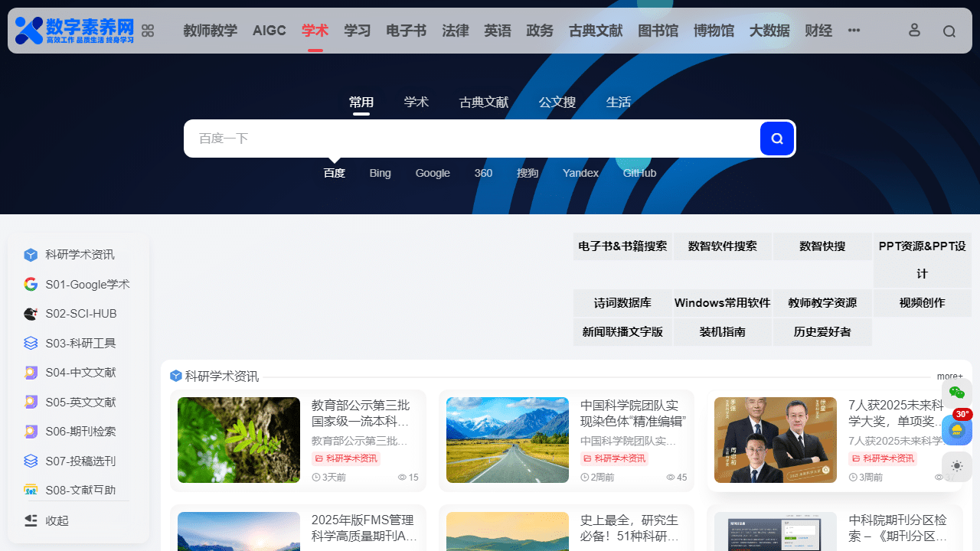Open the 诗词数据库 quick link
Image resolution: width=980 pixels, height=551 pixels.
point(622,303)
